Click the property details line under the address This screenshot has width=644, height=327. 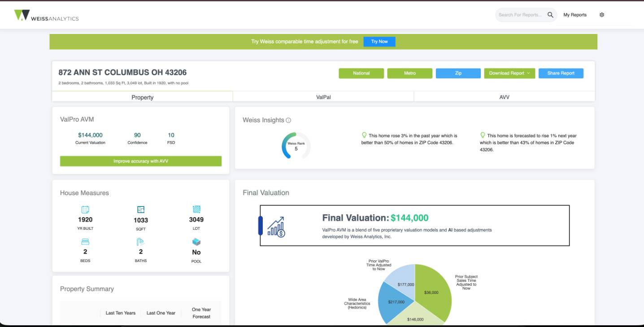123,83
